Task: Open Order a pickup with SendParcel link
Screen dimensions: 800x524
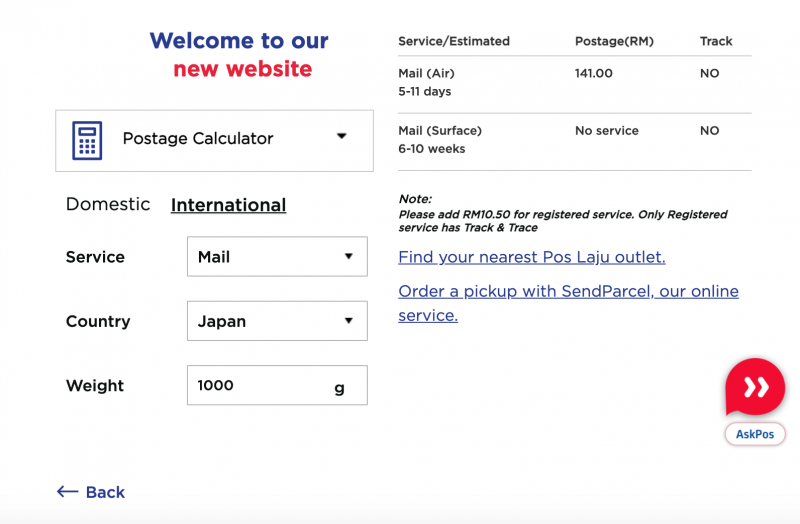Action: (x=568, y=303)
